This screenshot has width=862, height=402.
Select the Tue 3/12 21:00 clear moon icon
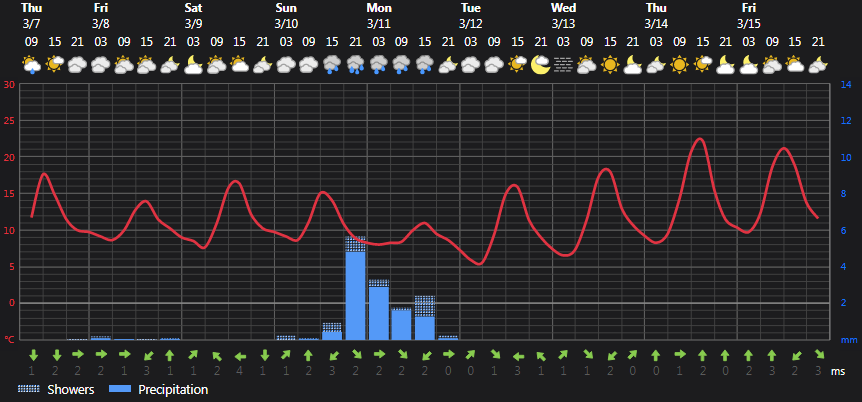coord(540,65)
